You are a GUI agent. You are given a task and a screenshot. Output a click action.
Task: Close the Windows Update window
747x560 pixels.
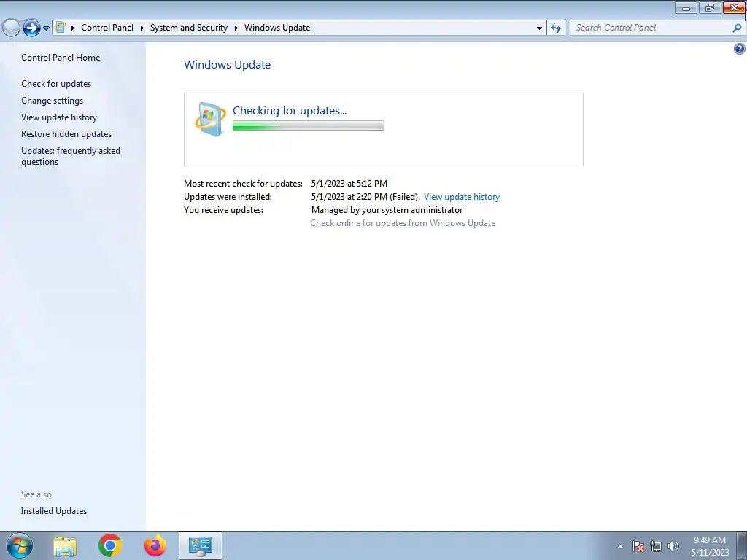click(x=734, y=7)
